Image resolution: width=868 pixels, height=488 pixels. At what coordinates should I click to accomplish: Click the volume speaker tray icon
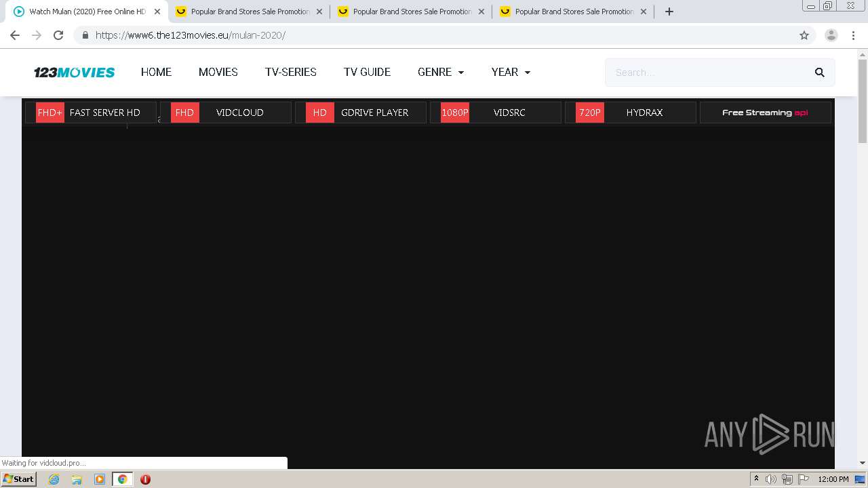(x=770, y=479)
